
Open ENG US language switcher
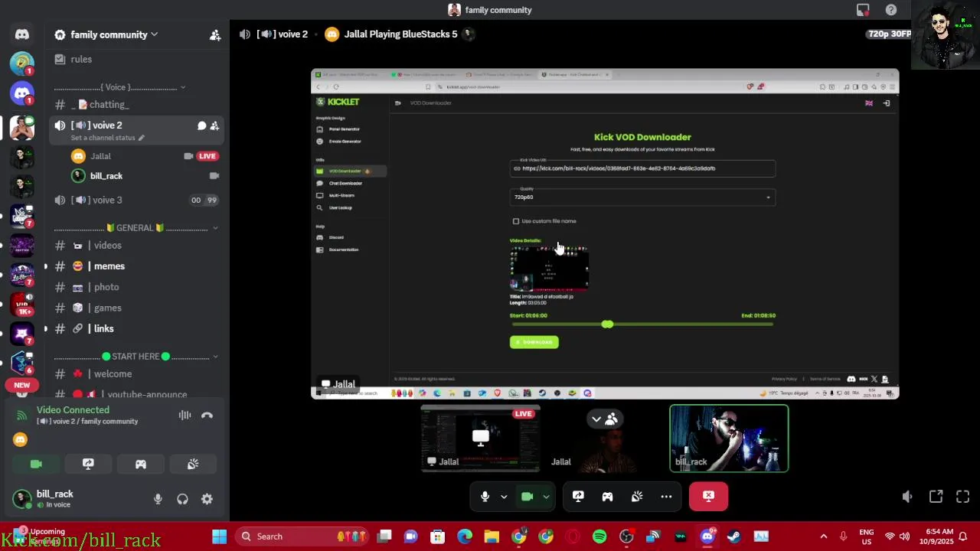click(x=867, y=536)
